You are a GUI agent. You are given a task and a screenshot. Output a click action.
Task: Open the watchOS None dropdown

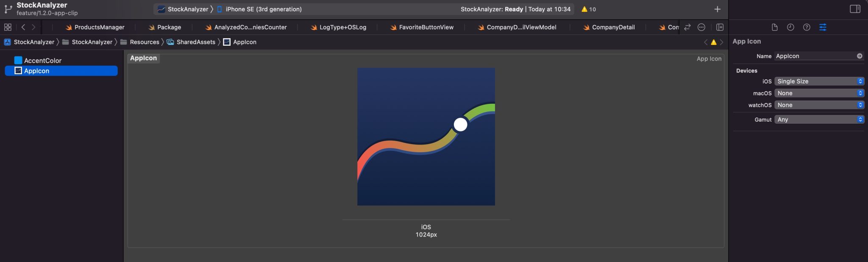point(819,105)
